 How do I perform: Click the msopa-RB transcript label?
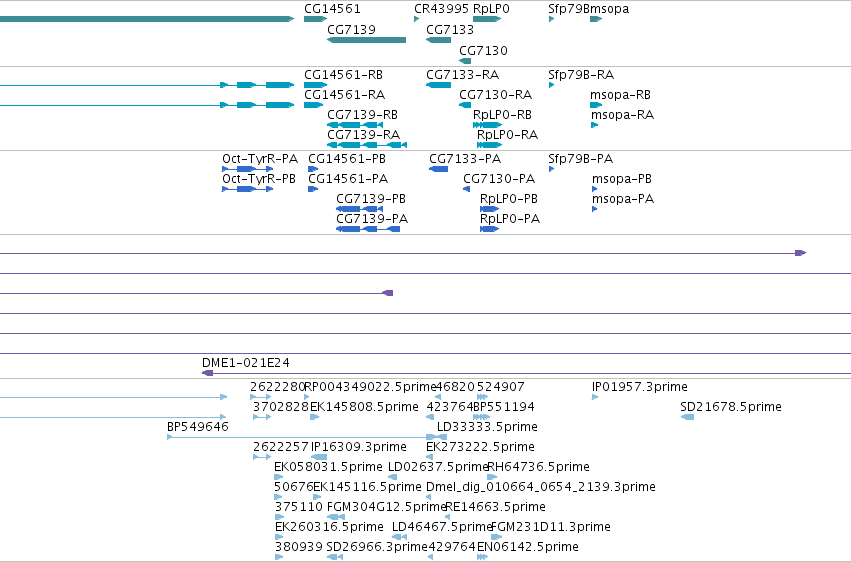(x=620, y=94)
